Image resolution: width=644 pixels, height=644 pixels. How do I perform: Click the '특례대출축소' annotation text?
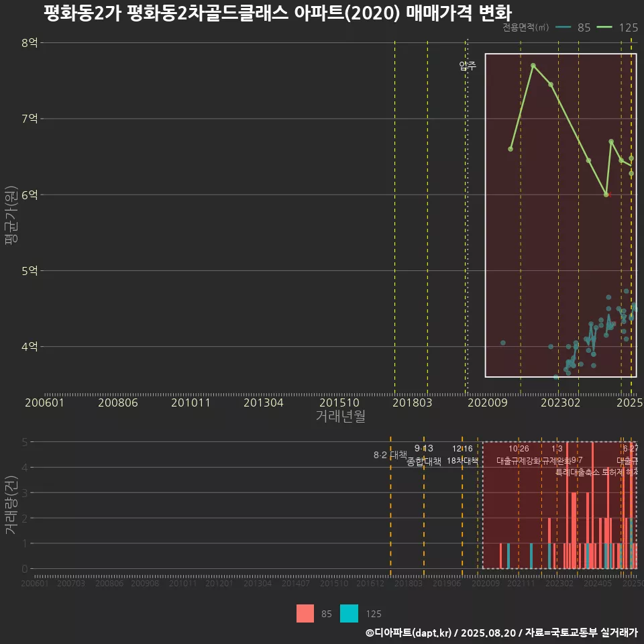tap(578, 473)
